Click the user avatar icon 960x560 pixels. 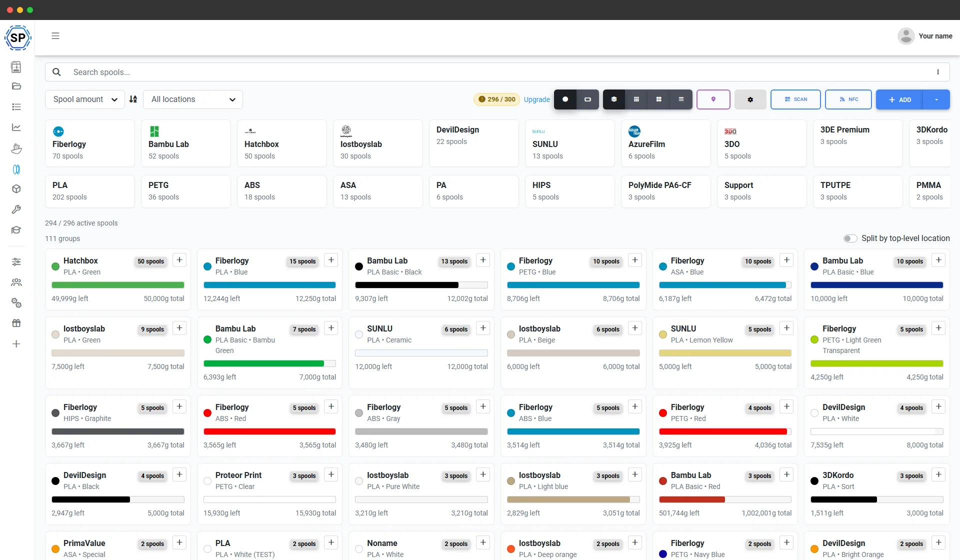coord(906,36)
